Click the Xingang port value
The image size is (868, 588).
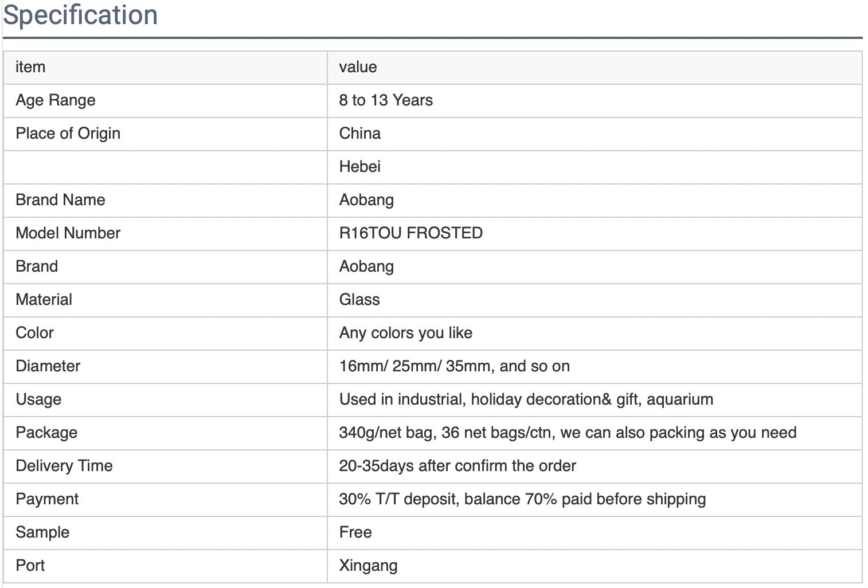pos(368,566)
